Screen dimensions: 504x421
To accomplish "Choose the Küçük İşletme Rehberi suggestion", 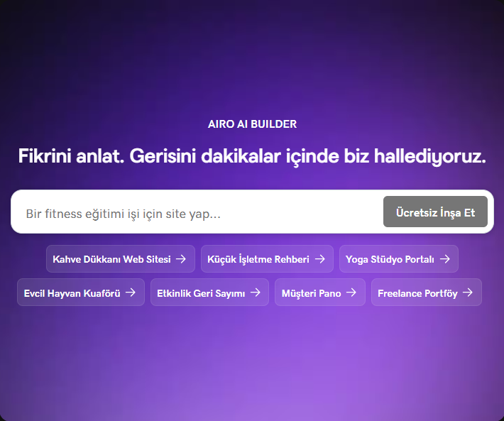I will point(267,259).
